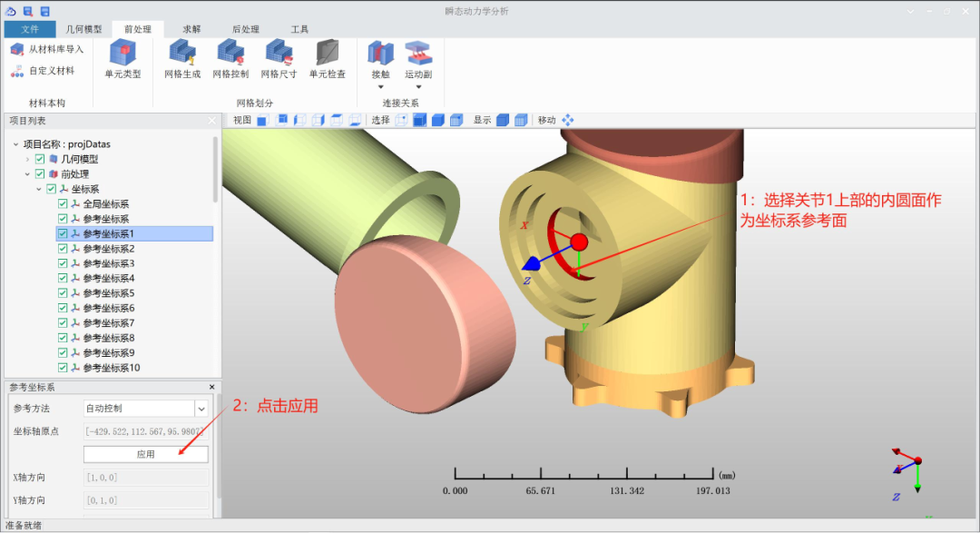Switch to the 求解 ribbon tab
The height and width of the screenshot is (533, 980).
click(x=191, y=29)
